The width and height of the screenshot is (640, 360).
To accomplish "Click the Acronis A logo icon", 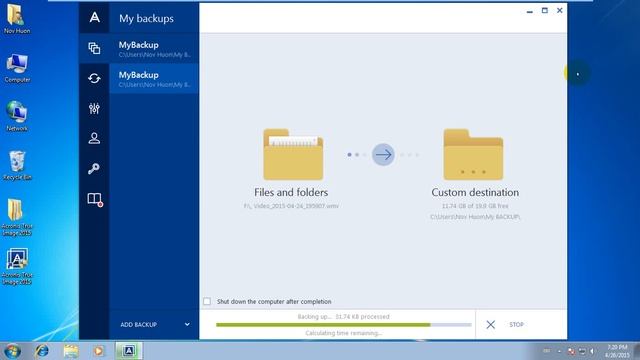I will tap(94, 18).
